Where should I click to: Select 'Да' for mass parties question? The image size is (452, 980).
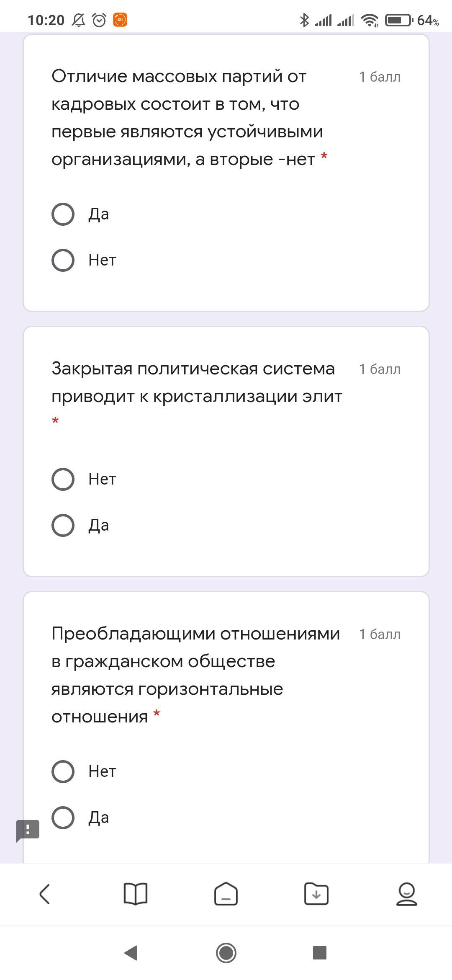tap(63, 214)
